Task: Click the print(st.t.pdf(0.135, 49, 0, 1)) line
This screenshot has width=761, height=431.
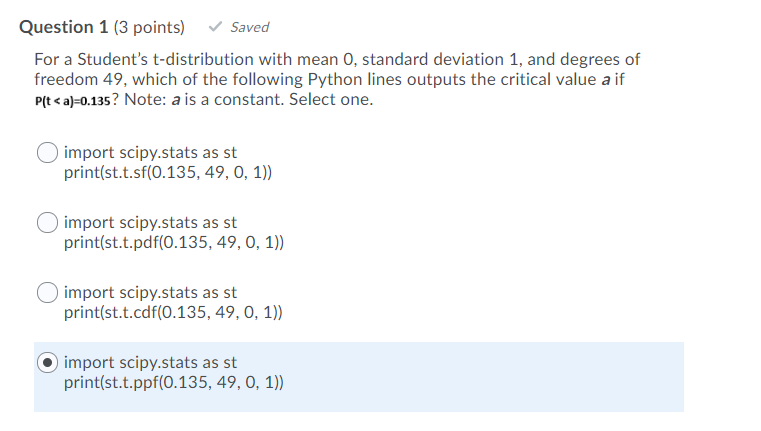Action: pos(173,242)
